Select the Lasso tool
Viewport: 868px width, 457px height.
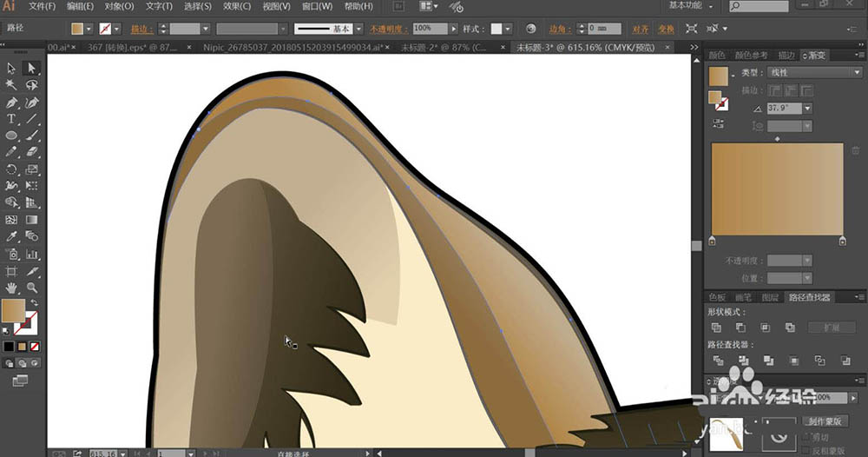pos(31,85)
